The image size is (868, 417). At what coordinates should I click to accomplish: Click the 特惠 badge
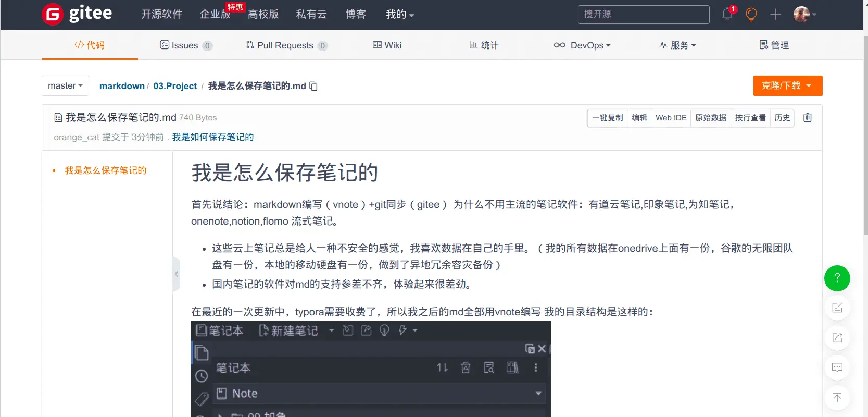235,7
